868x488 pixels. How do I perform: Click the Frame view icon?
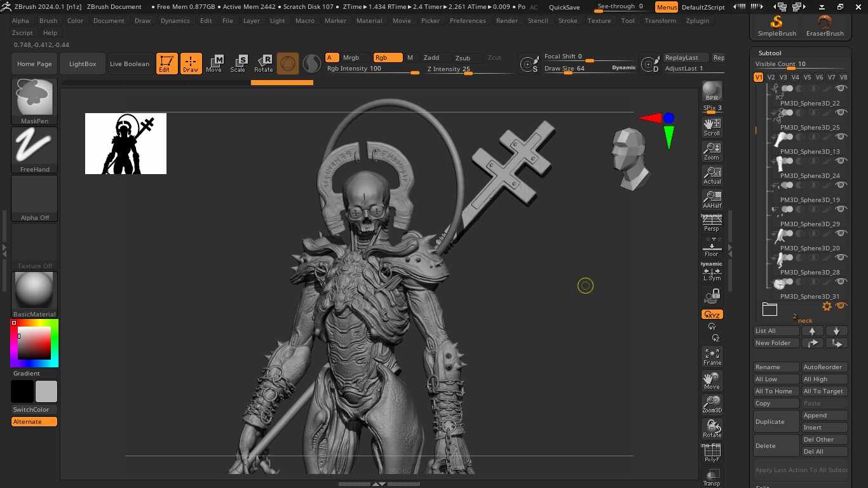pyautogui.click(x=712, y=356)
